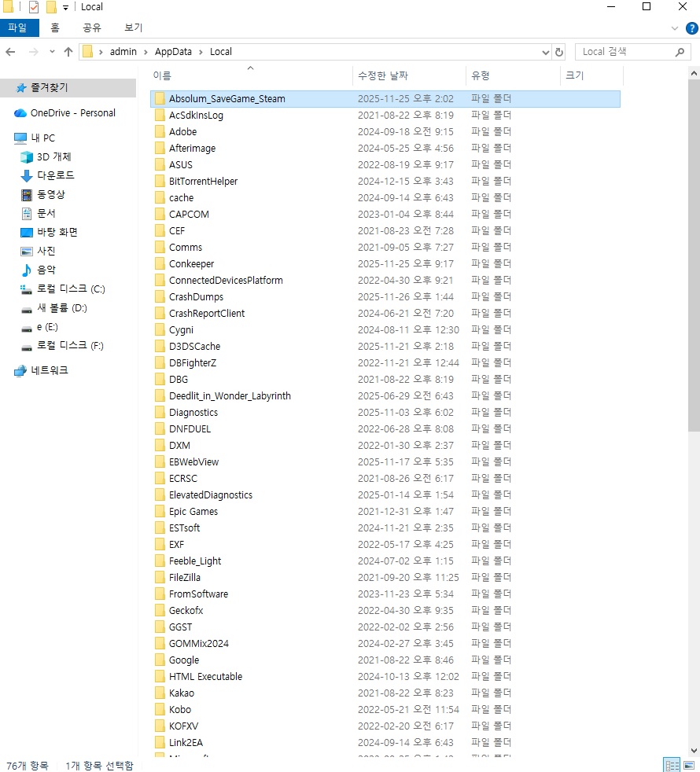Open 다운로드 in navigation pane
The height and width of the screenshot is (772, 700).
[x=55, y=176]
